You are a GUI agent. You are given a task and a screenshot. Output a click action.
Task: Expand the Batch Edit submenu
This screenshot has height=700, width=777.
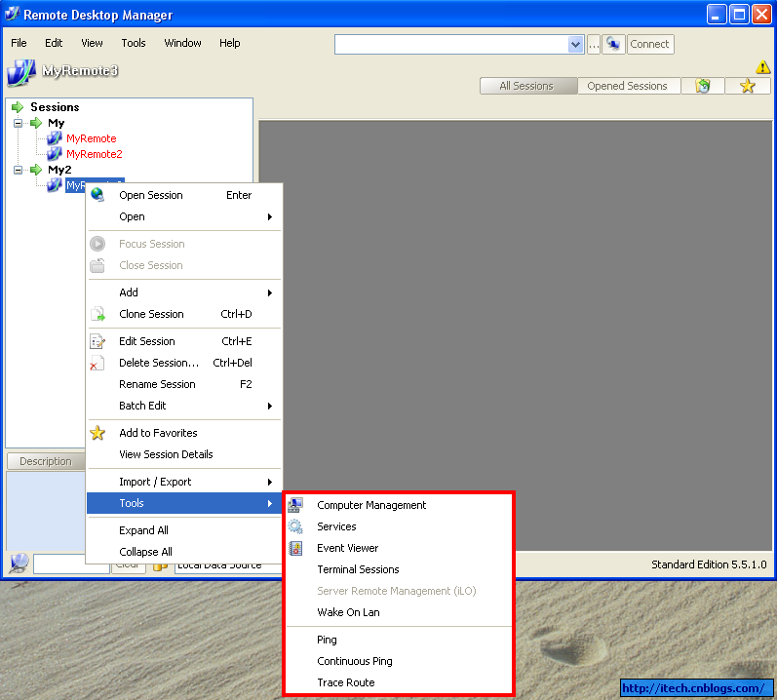tap(184, 406)
